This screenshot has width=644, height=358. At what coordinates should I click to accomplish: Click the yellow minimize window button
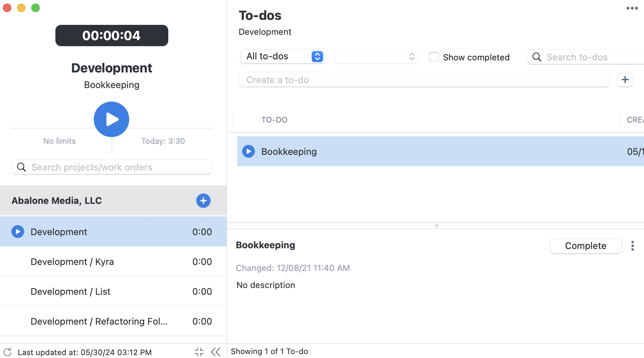click(x=21, y=8)
